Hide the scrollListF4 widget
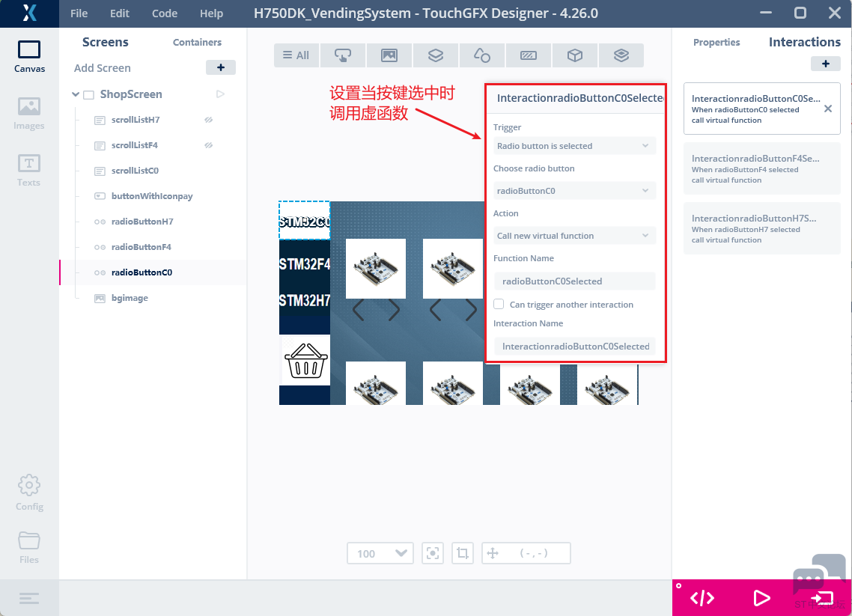 (x=208, y=144)
